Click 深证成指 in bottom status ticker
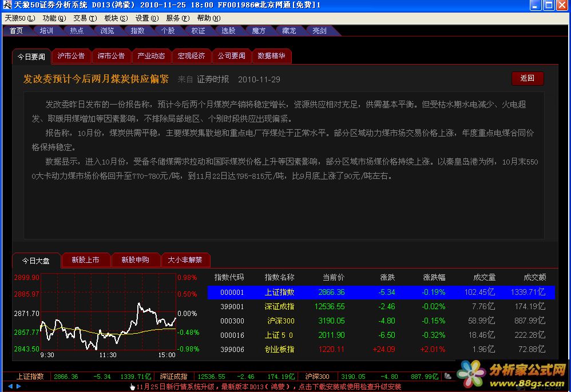The height and width of the screenshot is (392, 571). pyautogui.click(x=173, y=377)
